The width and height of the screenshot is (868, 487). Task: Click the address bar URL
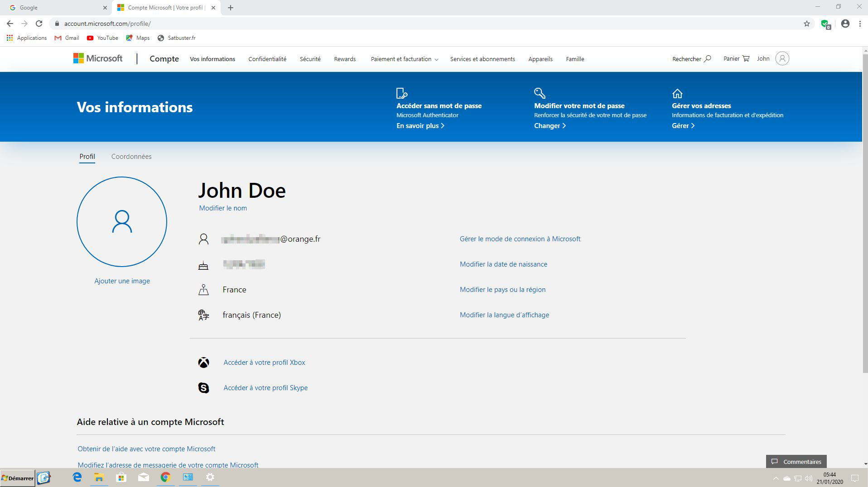(x=107, y=24)
